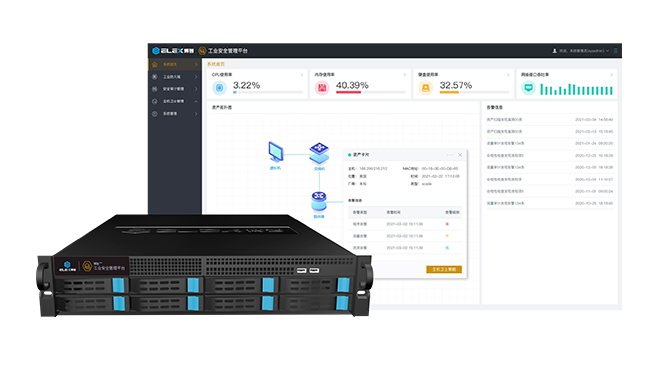Image resolution: width=658 pixels, height=368 pixels.
Task: Close the asset card popup
Action: 460,155
